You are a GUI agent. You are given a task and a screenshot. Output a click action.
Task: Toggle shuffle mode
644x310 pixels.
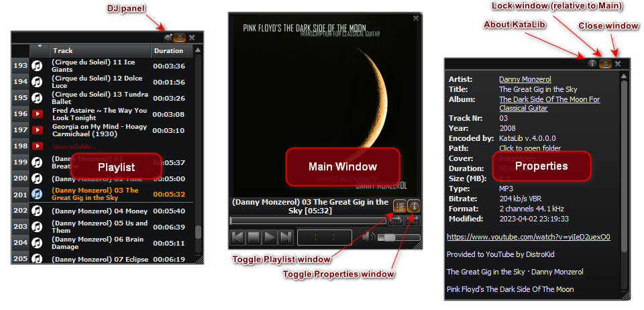(413, 221)
